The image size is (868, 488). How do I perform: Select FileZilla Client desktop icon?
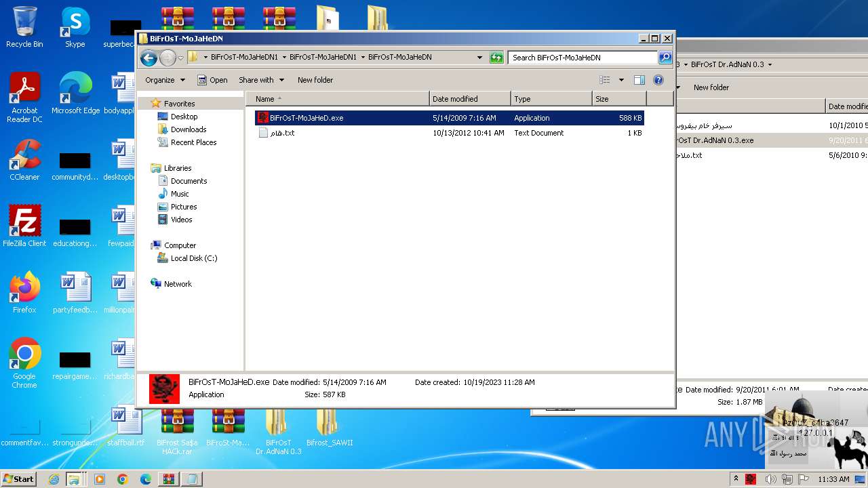click(x=24, y=227)
